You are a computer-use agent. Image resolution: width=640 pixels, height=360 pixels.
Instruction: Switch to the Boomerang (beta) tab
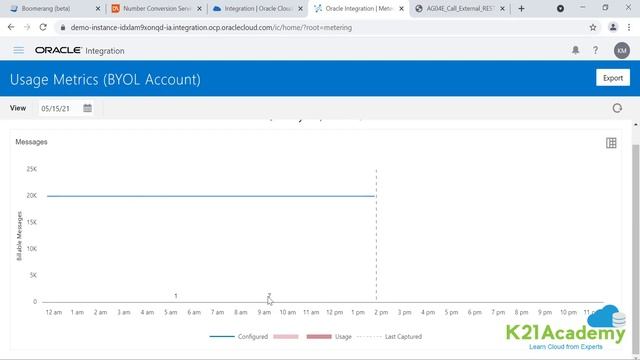point(46,8)
